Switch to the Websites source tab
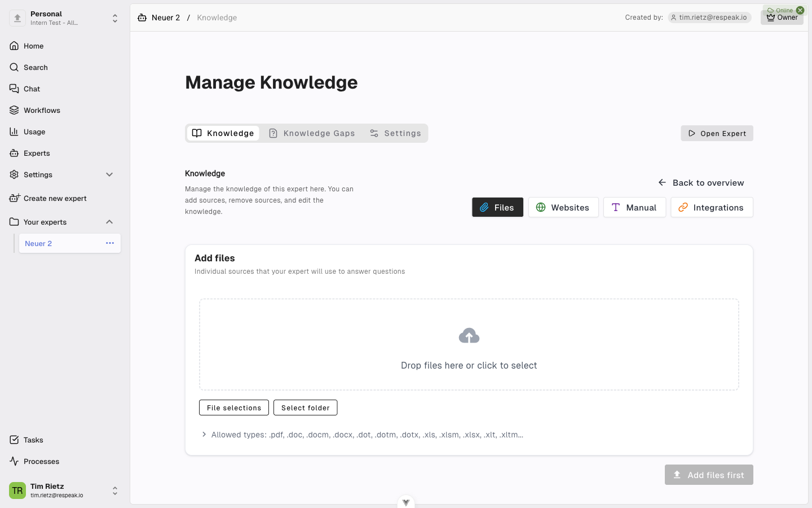This screenshot has height=508, width=812. 563,207
